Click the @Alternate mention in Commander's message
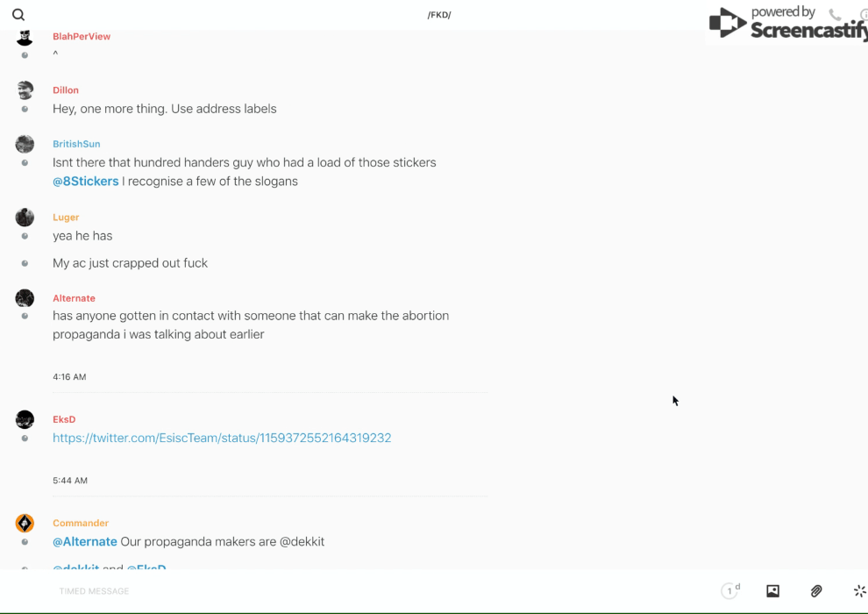Image resolution: width=868 pixels, height=614 pixels. point(85,542)
